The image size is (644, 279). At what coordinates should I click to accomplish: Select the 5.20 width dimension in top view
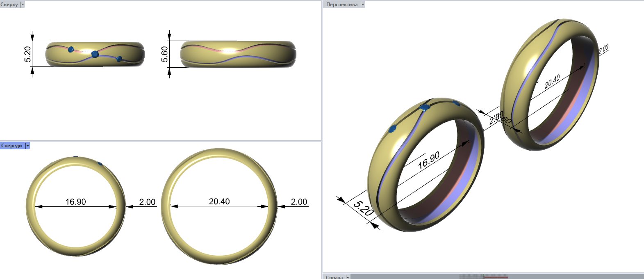tap(27, 54)
